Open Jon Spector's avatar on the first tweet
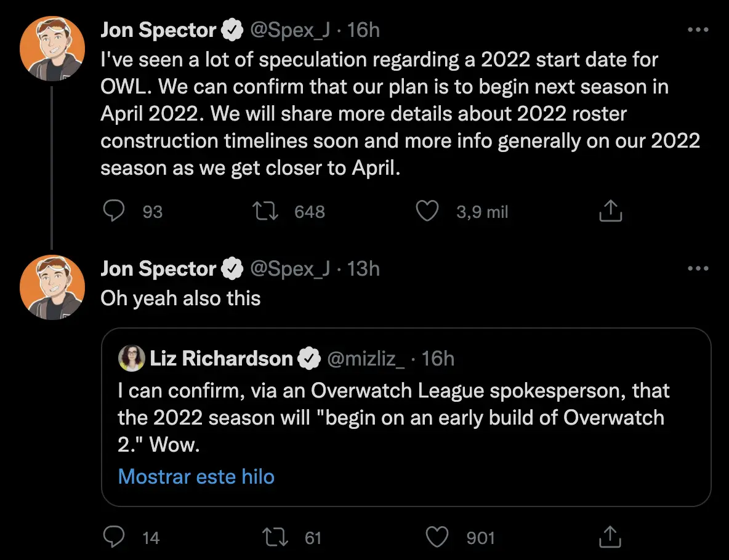The width and height of the screenshot is (729, 560). coord(52,49)
